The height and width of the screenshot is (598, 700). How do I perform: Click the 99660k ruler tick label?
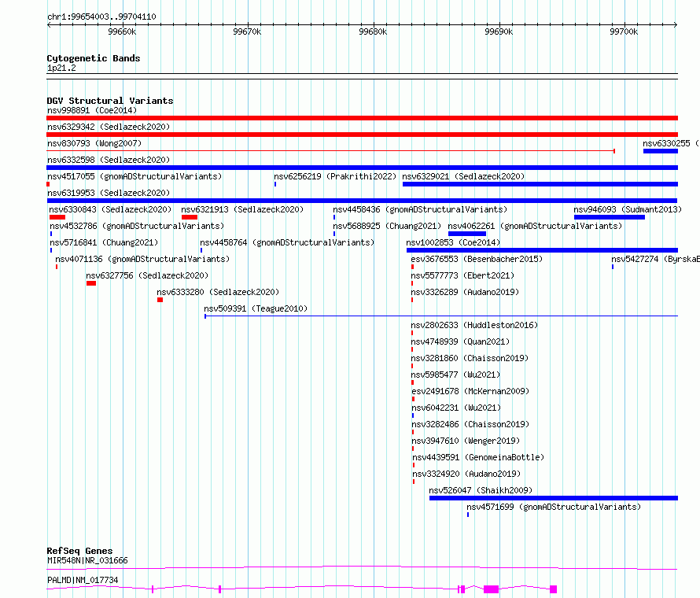122,31
